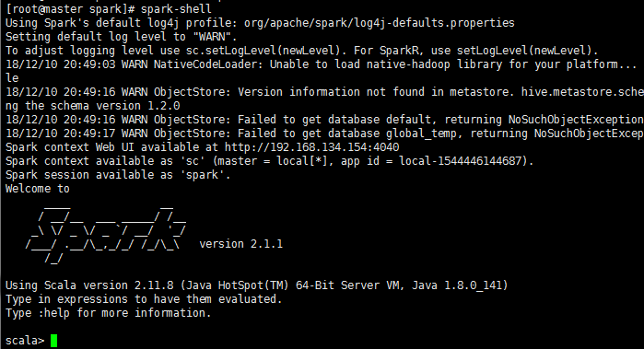Click the 'scala>' prompt label

click(25, 341)
